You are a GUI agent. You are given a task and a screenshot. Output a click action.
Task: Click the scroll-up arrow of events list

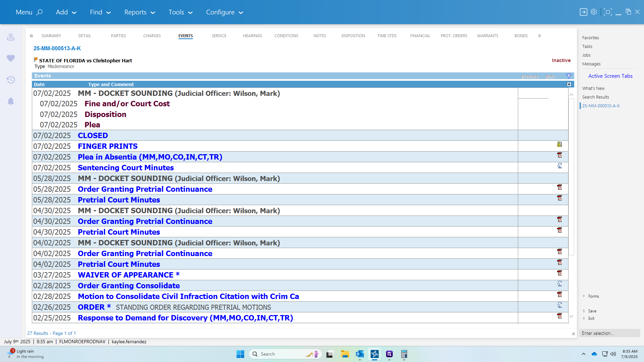(x=571, y=95)
